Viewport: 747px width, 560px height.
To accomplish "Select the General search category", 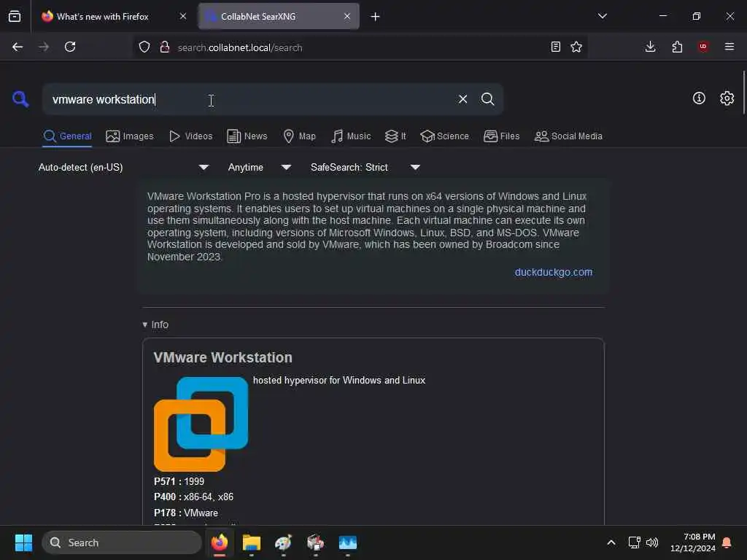I will [67, 136].
